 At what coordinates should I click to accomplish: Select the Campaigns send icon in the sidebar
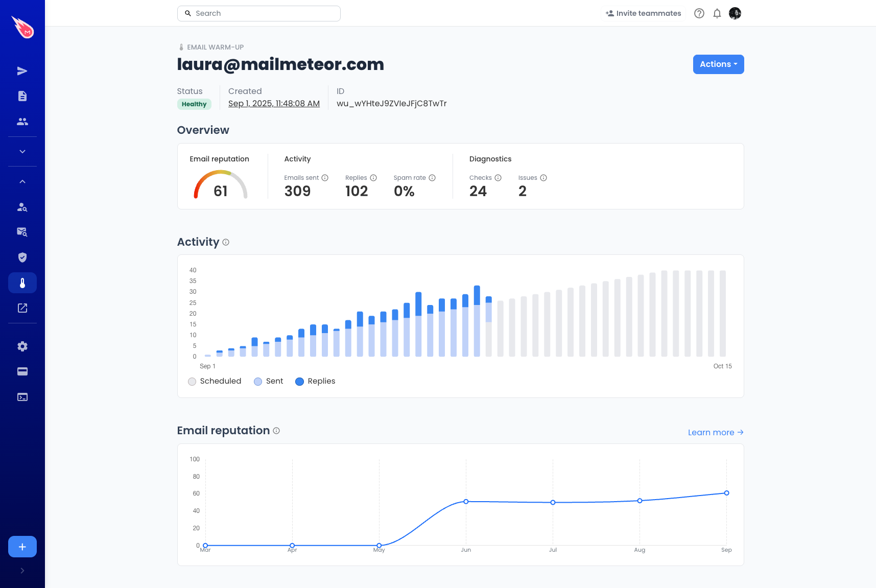click(22, 70)
